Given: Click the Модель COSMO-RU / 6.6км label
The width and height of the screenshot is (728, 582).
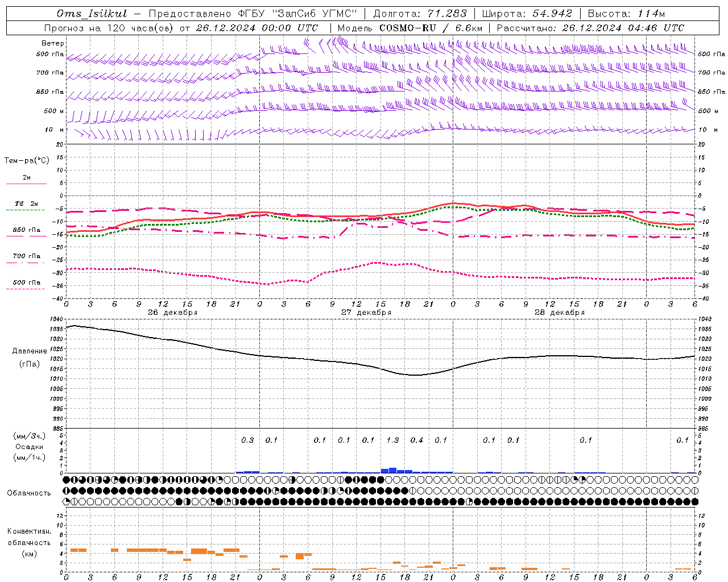Looking at the screenshot, I should click(409, 28).
